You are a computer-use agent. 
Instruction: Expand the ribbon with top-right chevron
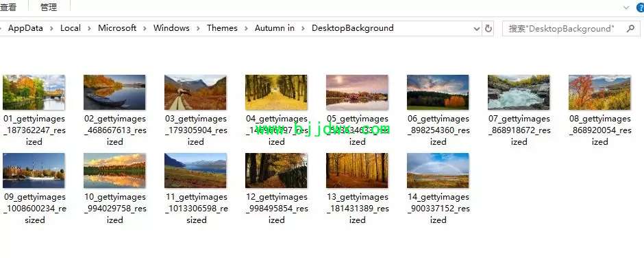tap(626, 7)
